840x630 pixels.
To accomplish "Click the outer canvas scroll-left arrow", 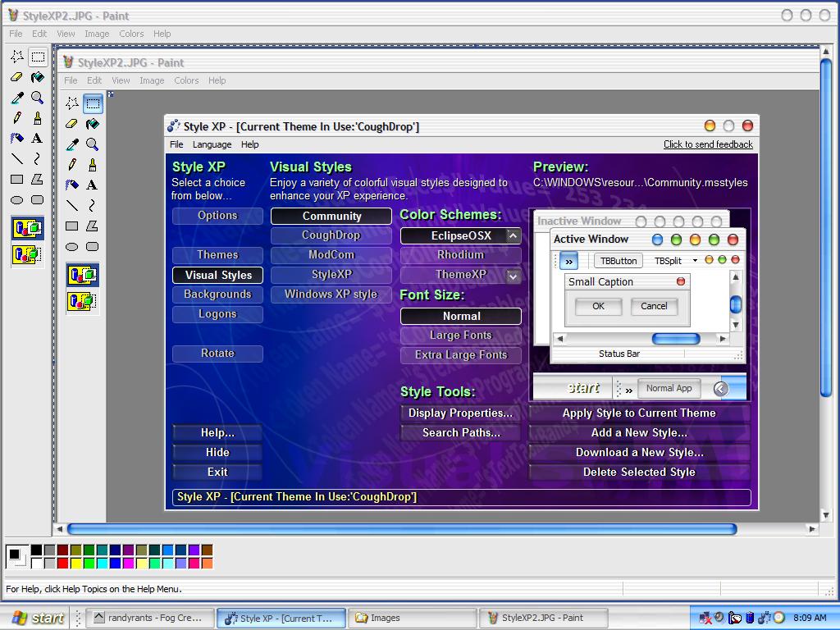I will [x=59, y=529].
